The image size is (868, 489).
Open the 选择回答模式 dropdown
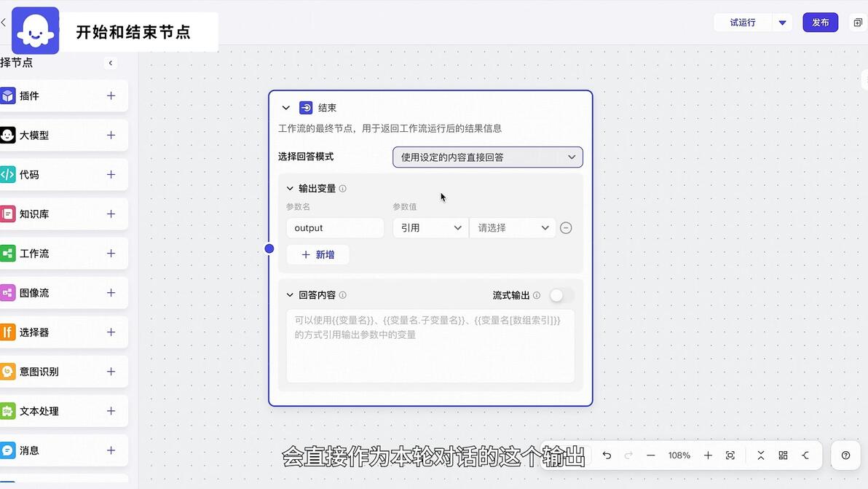click(x=488, y=157)
